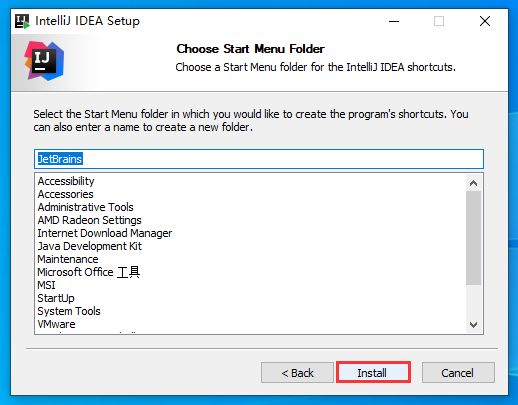Select the Java Development Kit folder
This screenshot has height=405, width=518.
pyautogui.click(x=90, y=246)
